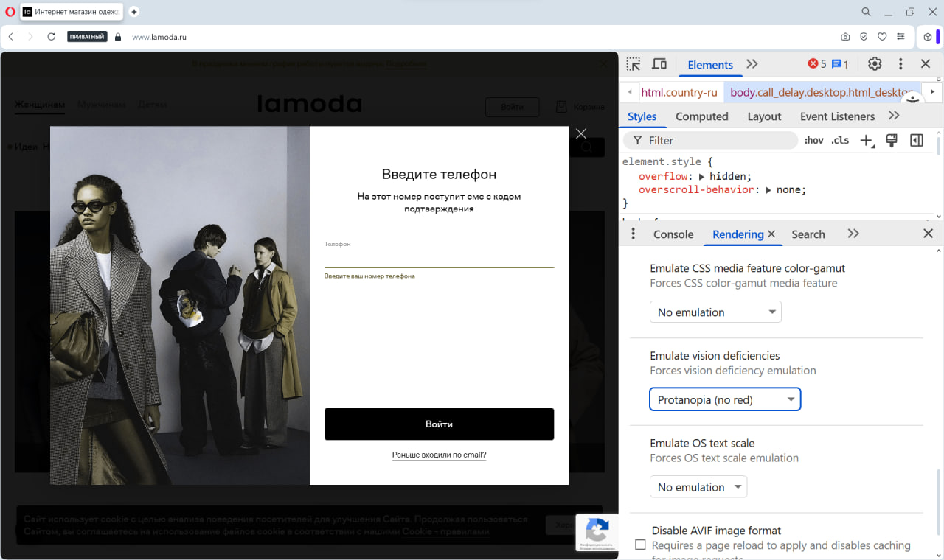Click the none value of overscroll-behavior
944x560 pixels.
789,189
